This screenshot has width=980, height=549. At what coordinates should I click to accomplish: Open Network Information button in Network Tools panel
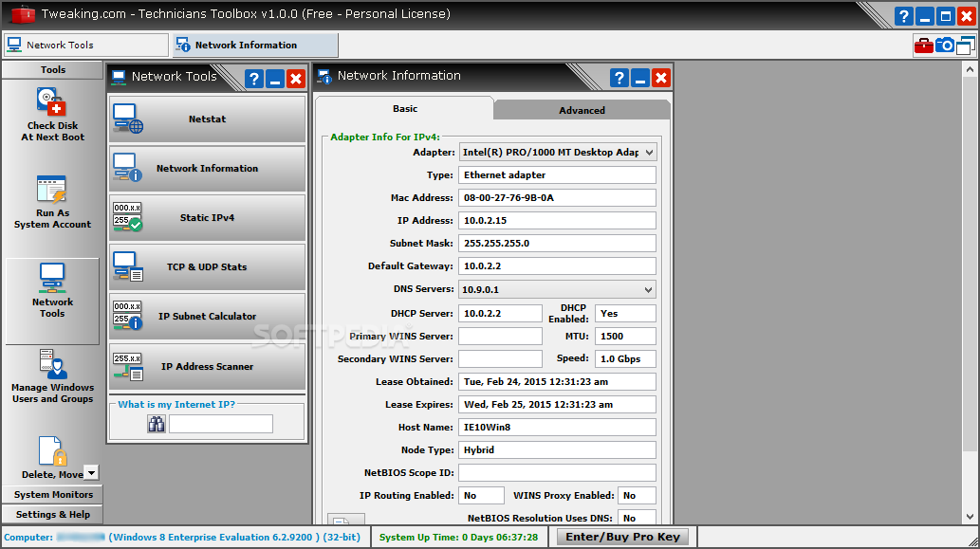click(x=208, y=168)
